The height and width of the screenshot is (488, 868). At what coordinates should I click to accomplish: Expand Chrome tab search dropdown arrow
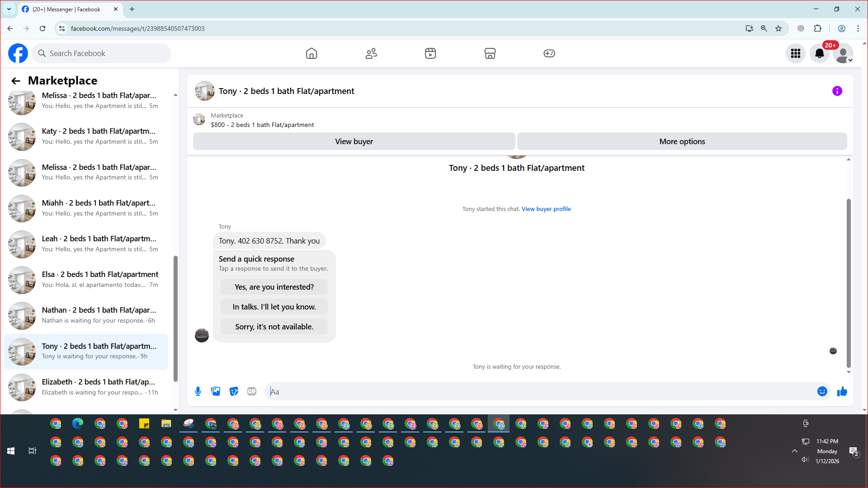9,9
